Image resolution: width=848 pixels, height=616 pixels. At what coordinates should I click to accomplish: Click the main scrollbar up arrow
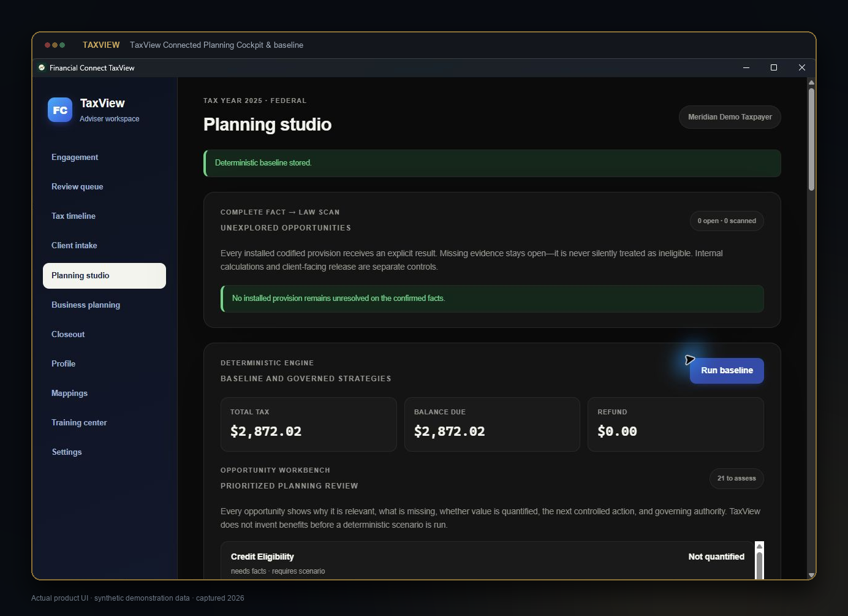coord(811,82)
